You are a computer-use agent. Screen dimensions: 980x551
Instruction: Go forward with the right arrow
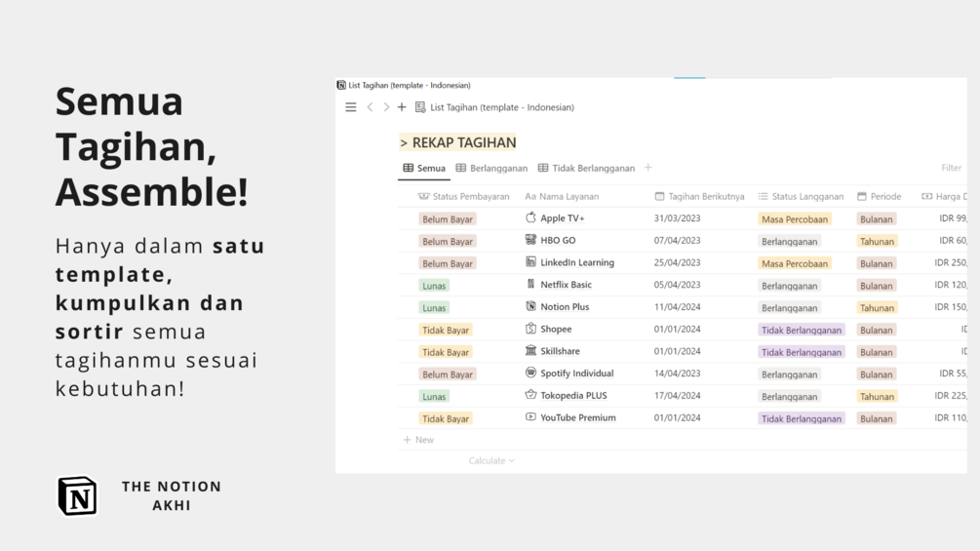click(x=386, y=107)
